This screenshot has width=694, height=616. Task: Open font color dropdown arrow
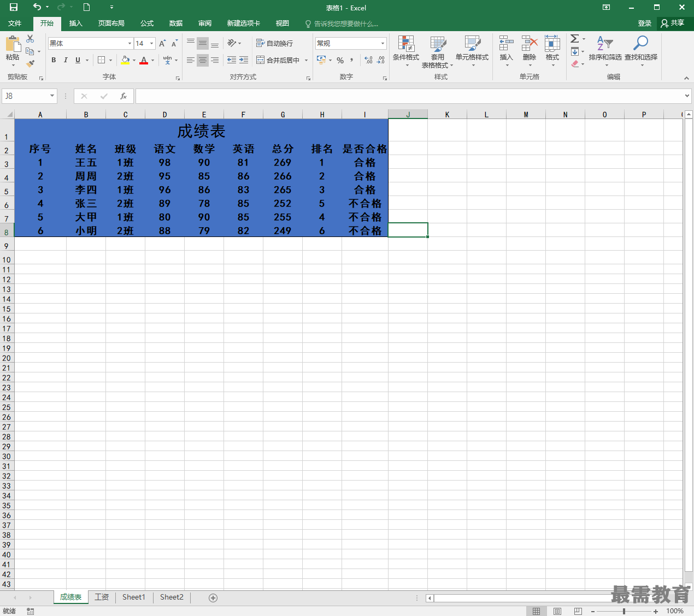pyautogui.click(x=152, y=60)
